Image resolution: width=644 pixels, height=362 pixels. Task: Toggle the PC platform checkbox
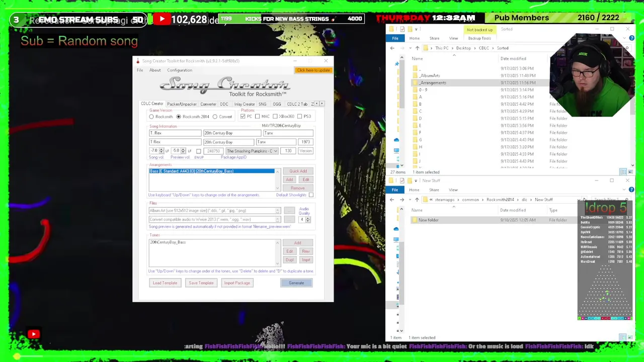point(243,117)
